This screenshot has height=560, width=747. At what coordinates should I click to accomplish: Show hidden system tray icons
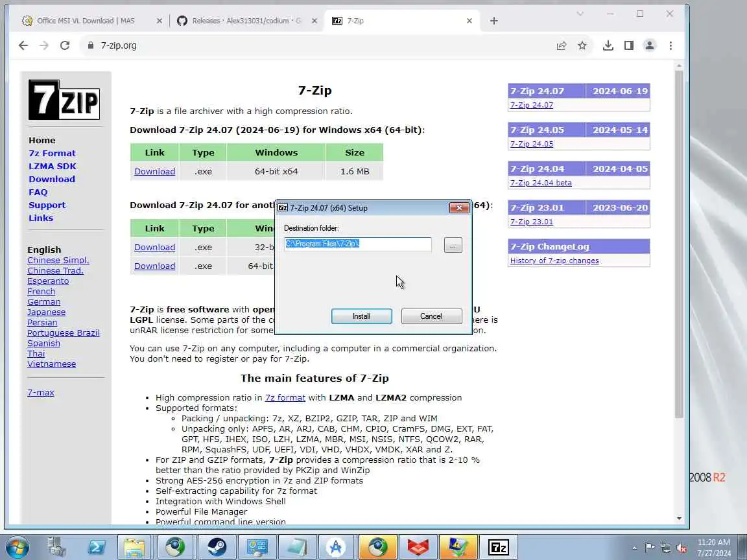(634, 548)
